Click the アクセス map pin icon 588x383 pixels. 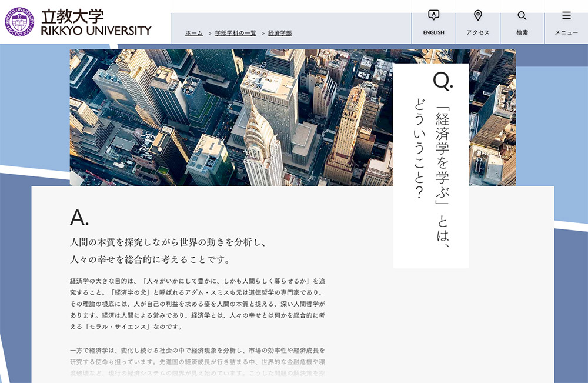point(477,15)
